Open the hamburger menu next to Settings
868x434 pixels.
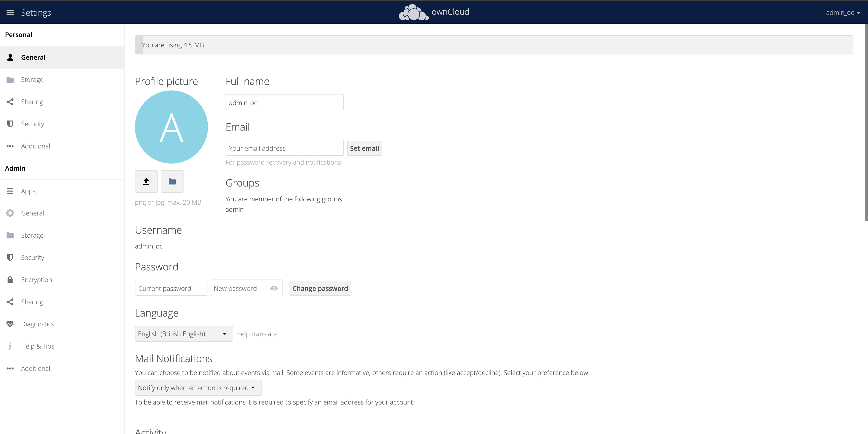[10, 12]
